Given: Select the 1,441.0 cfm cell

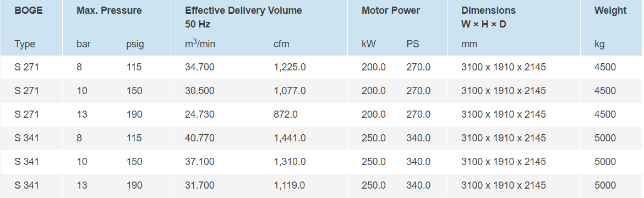Looking at the screenshot, I should pyautogui.click(x=290, y=138).
